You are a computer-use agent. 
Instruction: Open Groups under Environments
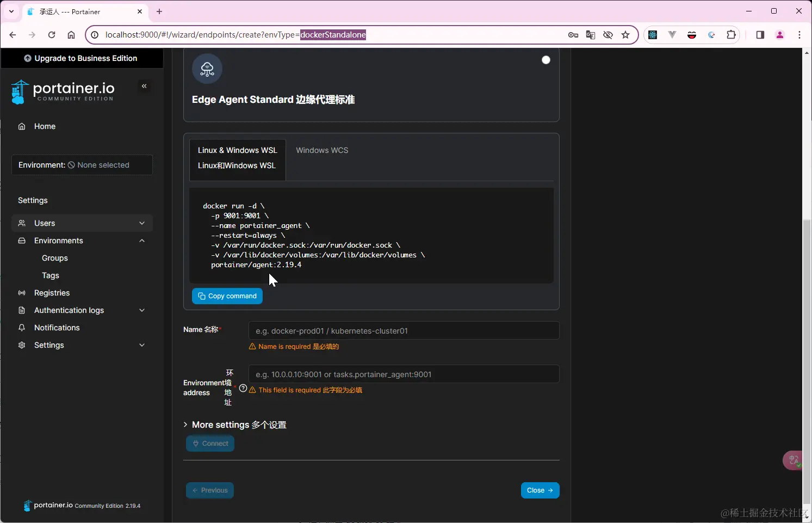[55, 258]
